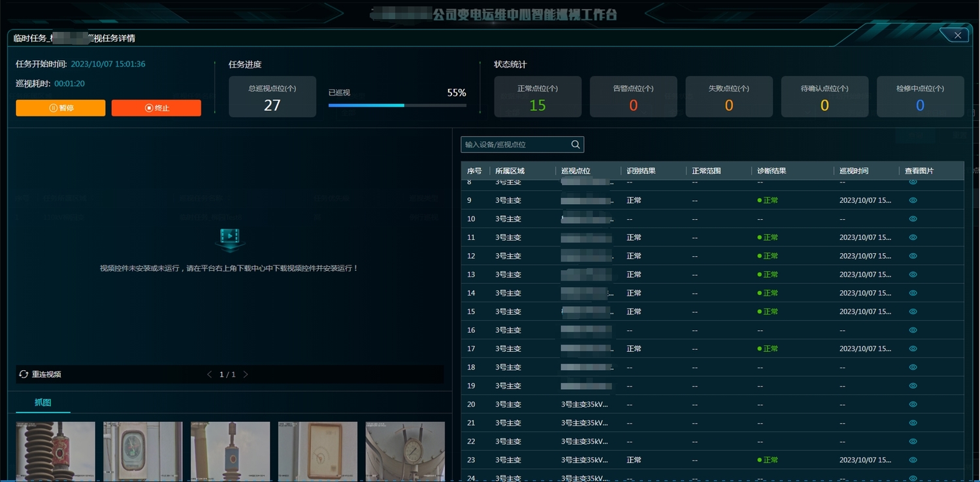Terminate the patrol task with 终止
This screenshot has width=980, height=482.
point(156,108)
